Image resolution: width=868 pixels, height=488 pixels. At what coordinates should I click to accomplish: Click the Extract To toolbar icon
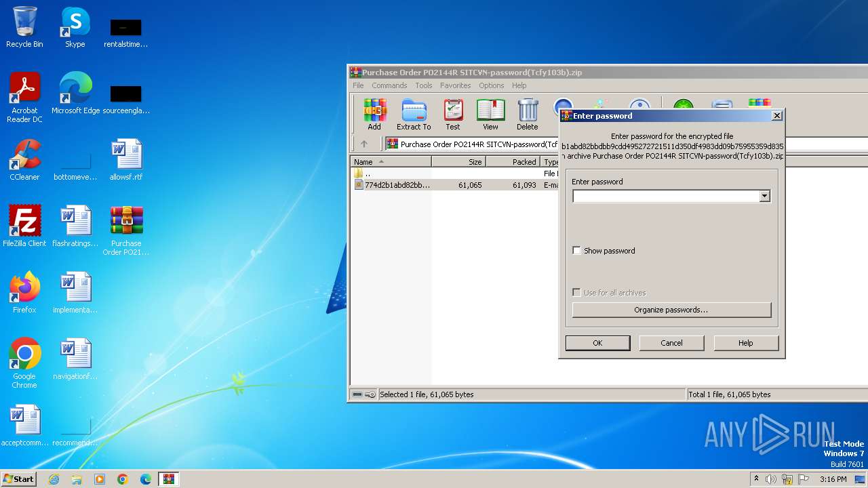[414, 114]
